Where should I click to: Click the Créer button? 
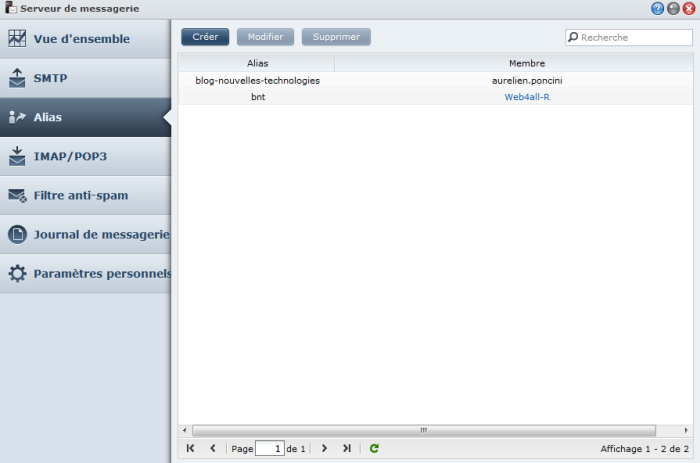coord(205,37)
